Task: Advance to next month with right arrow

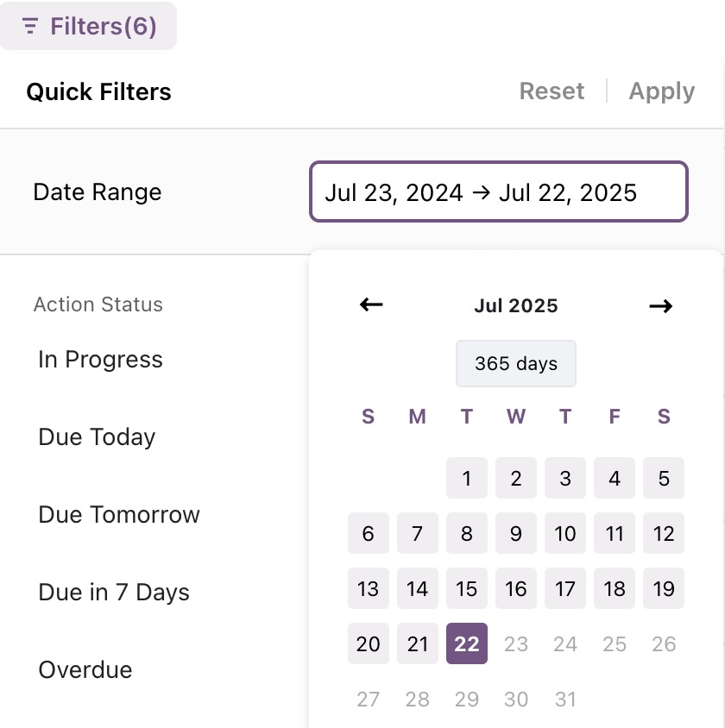Action: [660, 306]
